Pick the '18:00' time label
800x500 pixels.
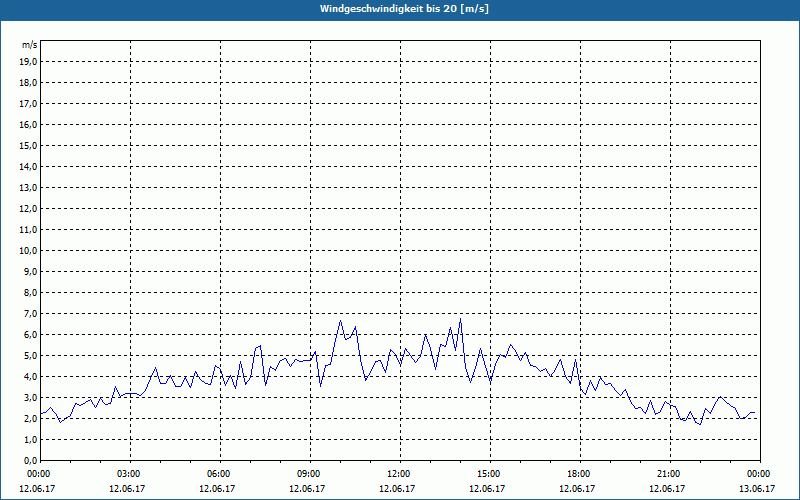580,474
